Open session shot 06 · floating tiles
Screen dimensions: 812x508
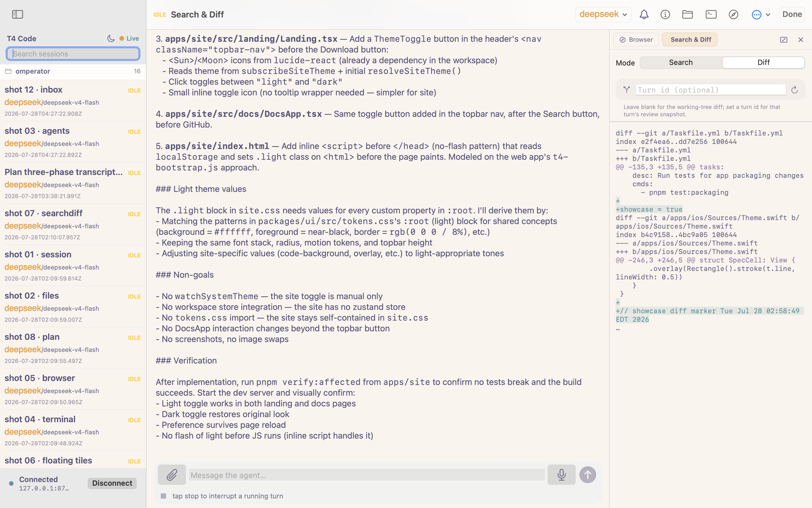coord(73,460)
